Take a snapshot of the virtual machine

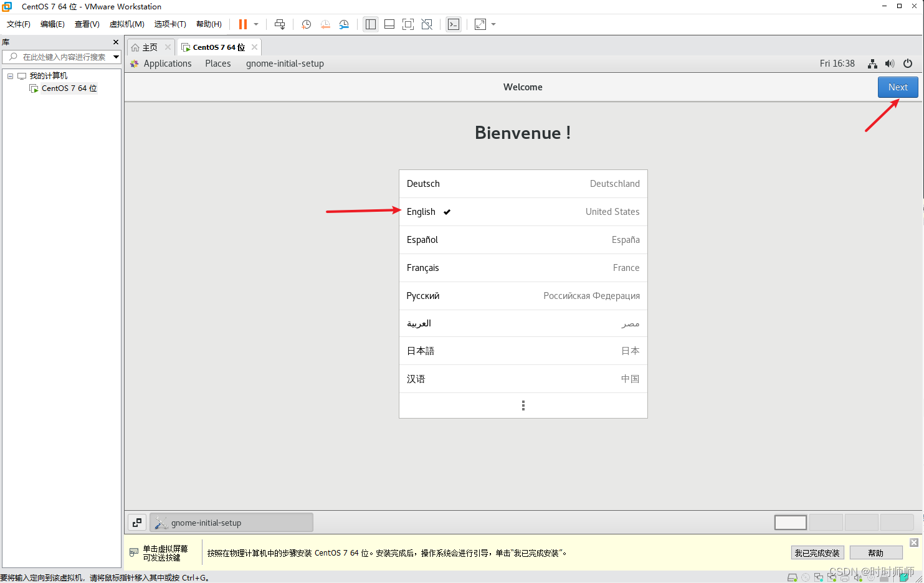click(306, 24)
